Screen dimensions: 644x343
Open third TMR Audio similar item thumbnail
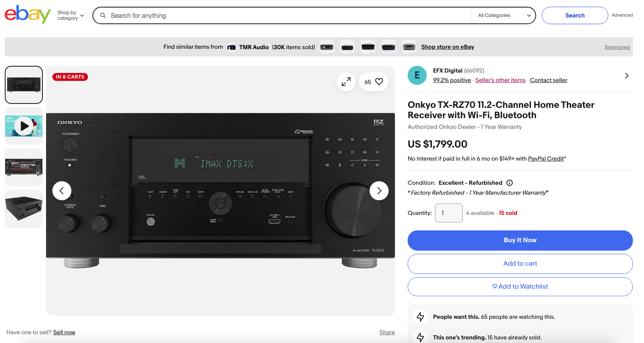pyautogui.click(x=368, y=47)
